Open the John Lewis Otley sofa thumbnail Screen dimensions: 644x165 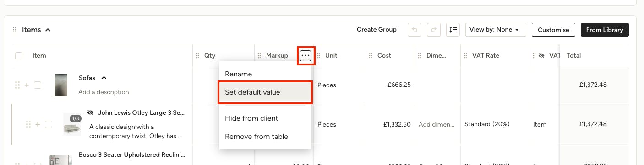point(72,125)
